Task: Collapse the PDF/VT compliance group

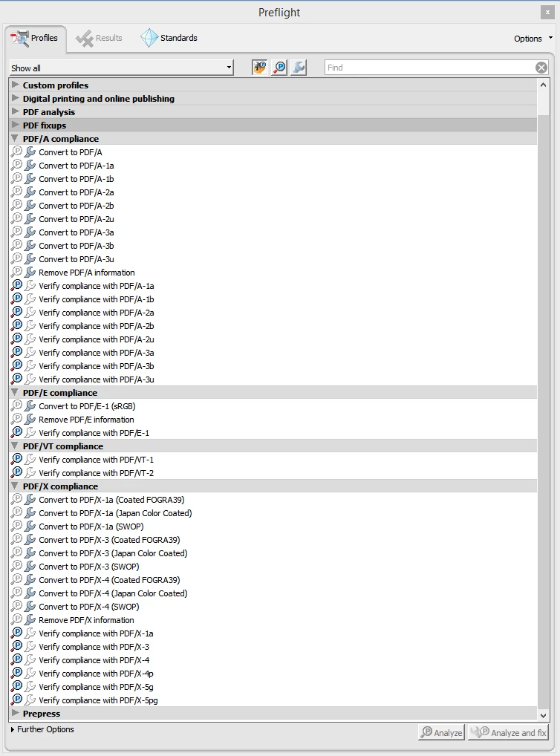Action: (16, 446)
